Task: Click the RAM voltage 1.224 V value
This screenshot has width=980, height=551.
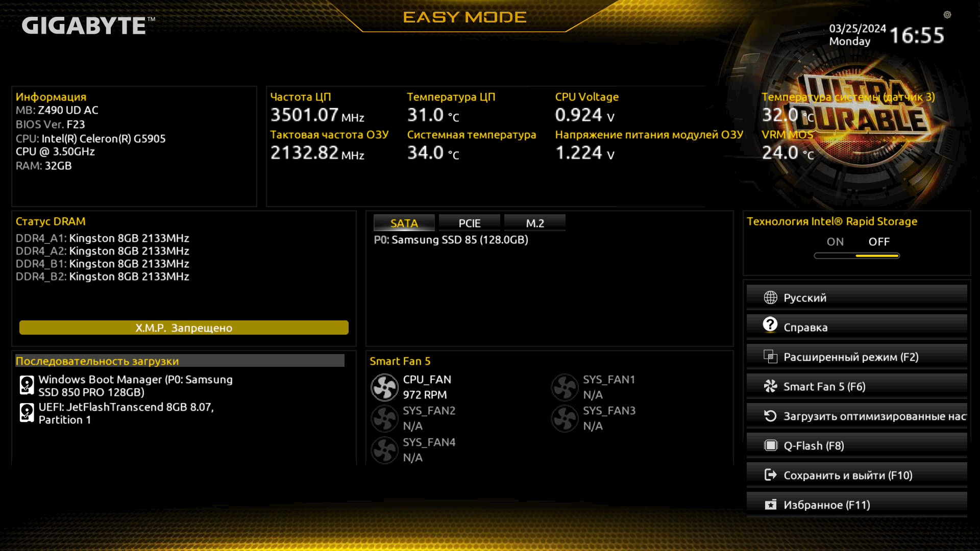Action: (x=584, y=153)
